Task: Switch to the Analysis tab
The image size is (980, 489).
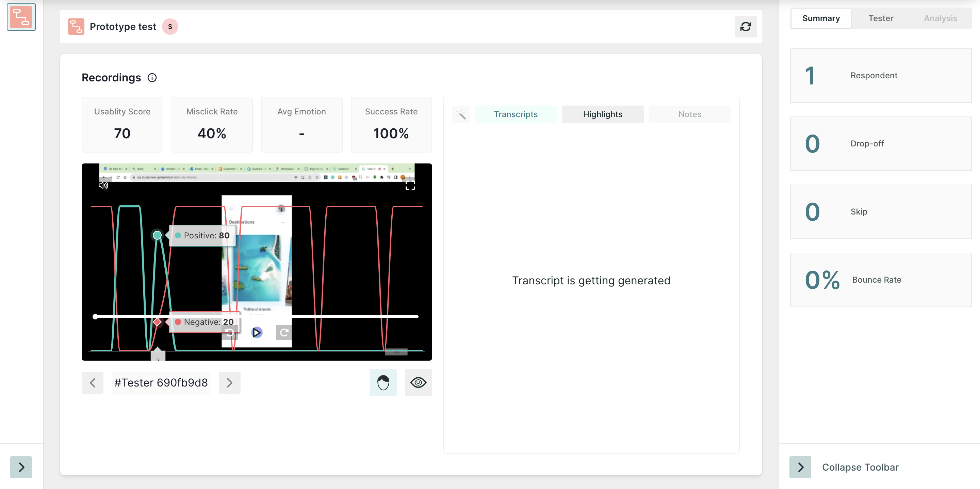Action: (x=941, y=18)
